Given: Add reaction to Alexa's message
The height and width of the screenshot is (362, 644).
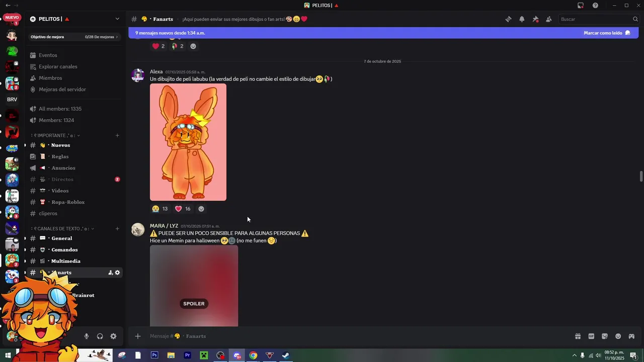Looking at the screenshot, I should click(x=201, y=209).
